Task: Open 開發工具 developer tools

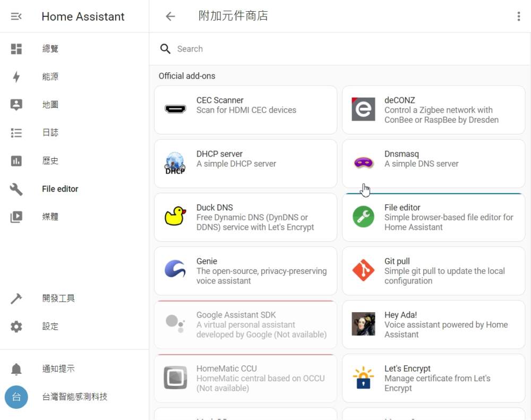Action: click(x=58, y=298)
